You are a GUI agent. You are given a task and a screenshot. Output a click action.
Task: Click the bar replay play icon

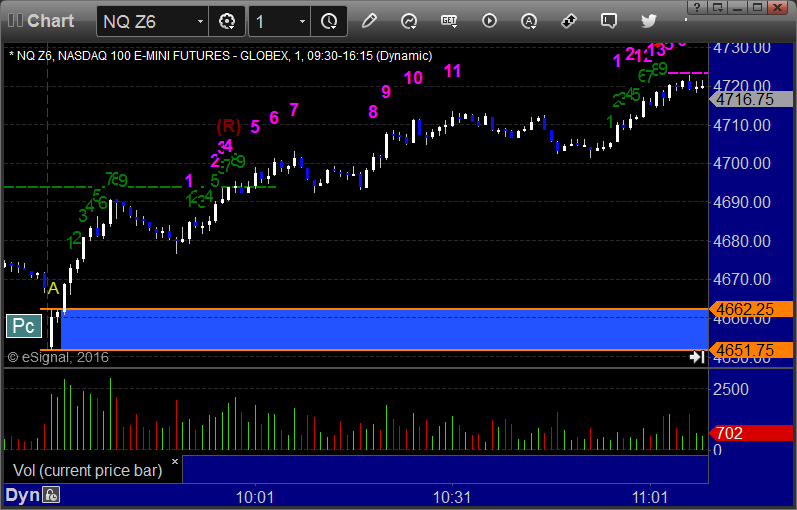coord(489,21)
